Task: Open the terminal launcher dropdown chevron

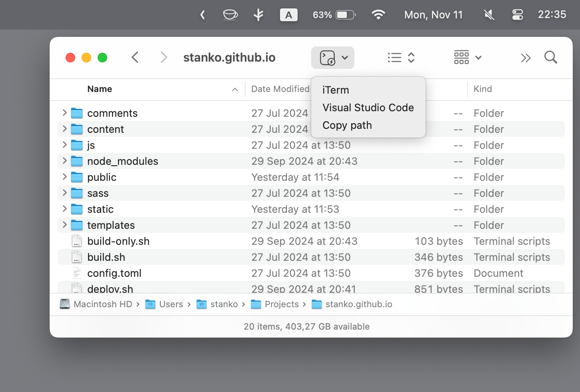Action: [345, 58]
